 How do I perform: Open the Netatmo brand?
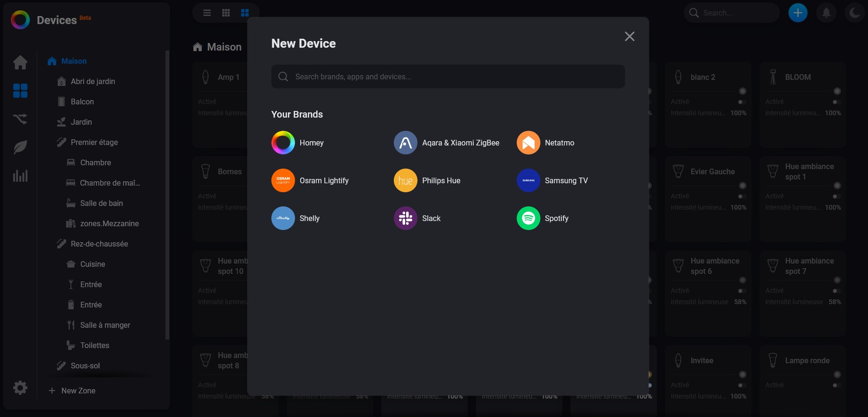click(546, 143)
